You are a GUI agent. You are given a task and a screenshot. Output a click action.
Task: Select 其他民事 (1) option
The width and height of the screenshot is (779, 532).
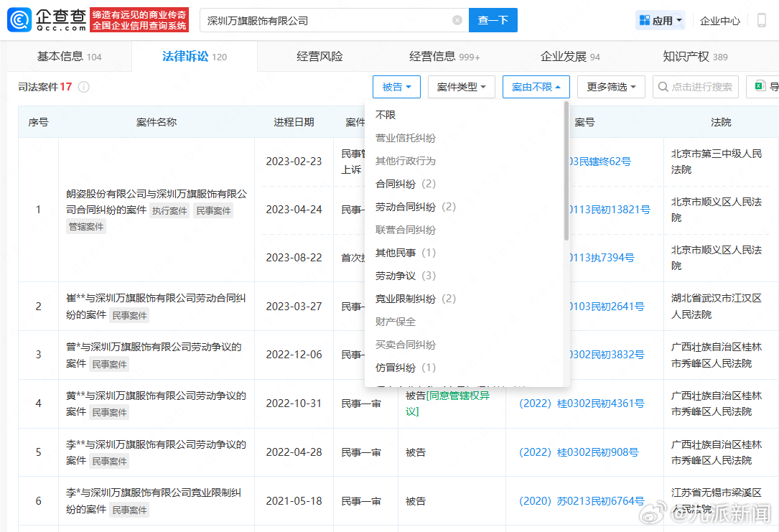[x=406, y=253]
